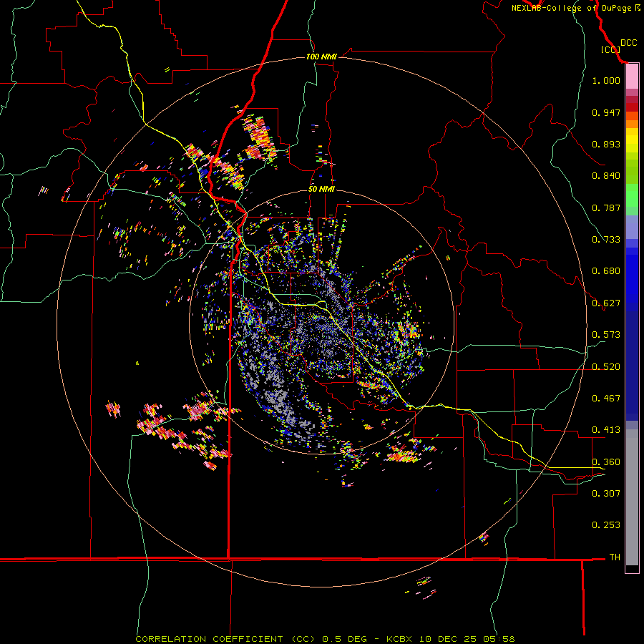Click the 0.467 scale value

(606, 399)
